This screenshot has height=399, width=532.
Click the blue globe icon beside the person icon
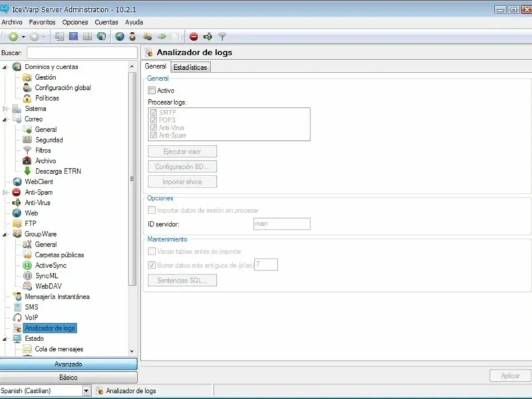click(x=120, y=37)
